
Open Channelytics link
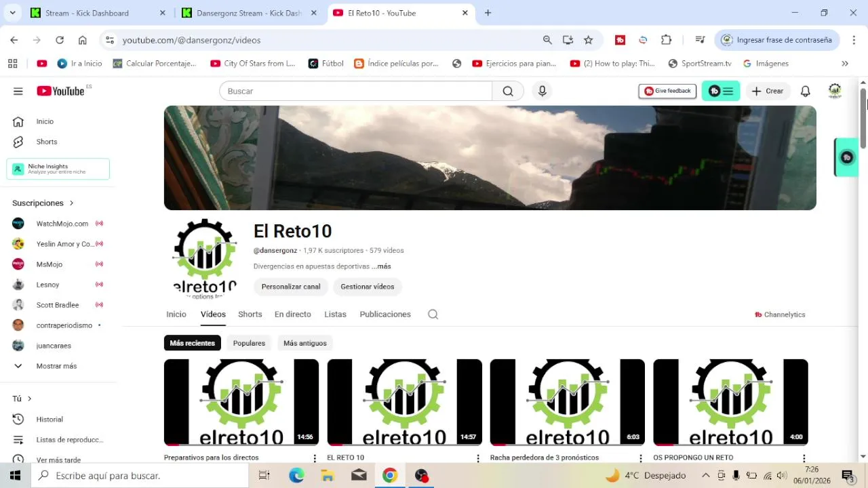coord(780,314)
